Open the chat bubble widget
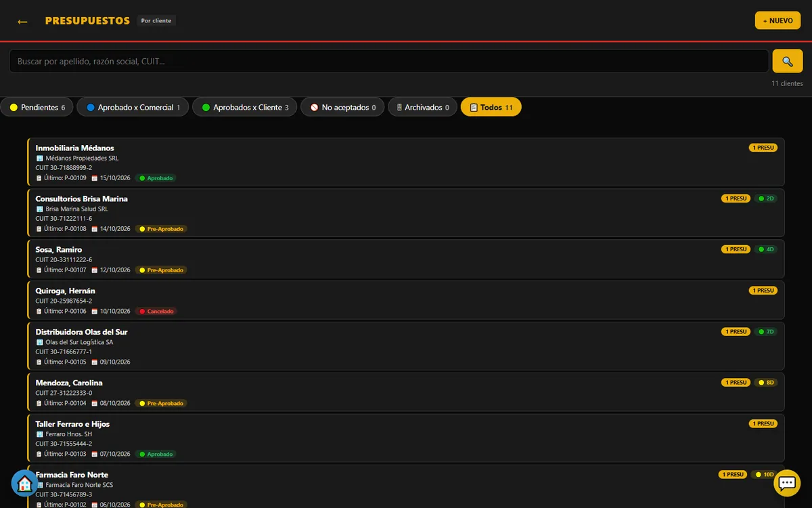812x508 pixels. [787, 483]
